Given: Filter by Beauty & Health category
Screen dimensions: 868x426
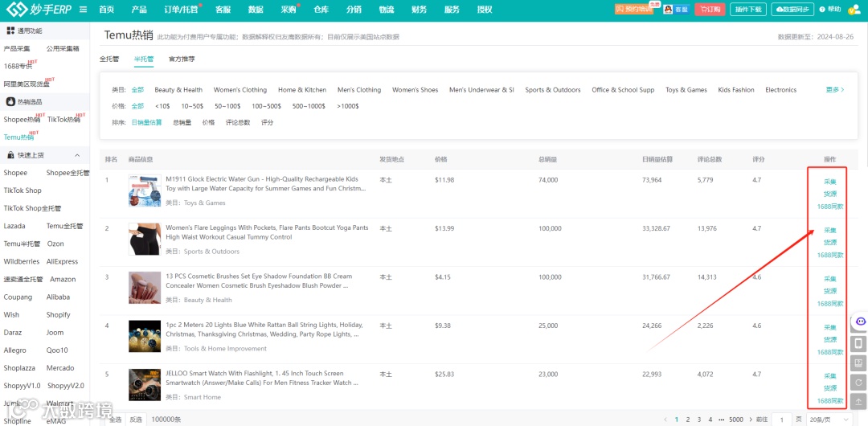Looking at the screenshot, I should 178,90.
